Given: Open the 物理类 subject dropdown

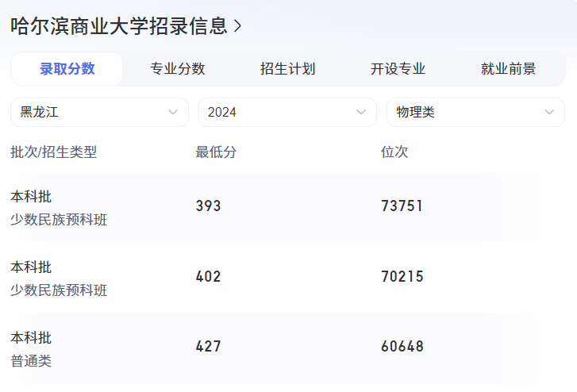Looking at the screenshot, I should pos(475,112).
